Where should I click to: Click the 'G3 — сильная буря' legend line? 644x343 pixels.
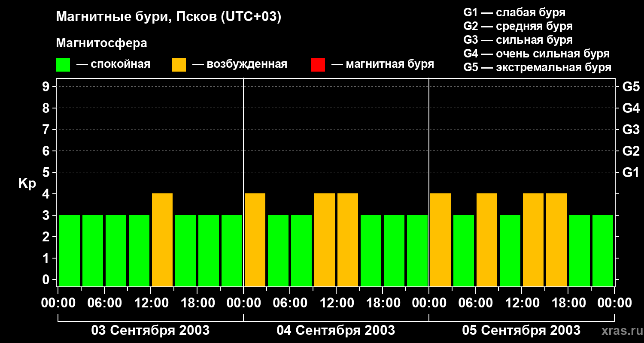pos(518,40)
